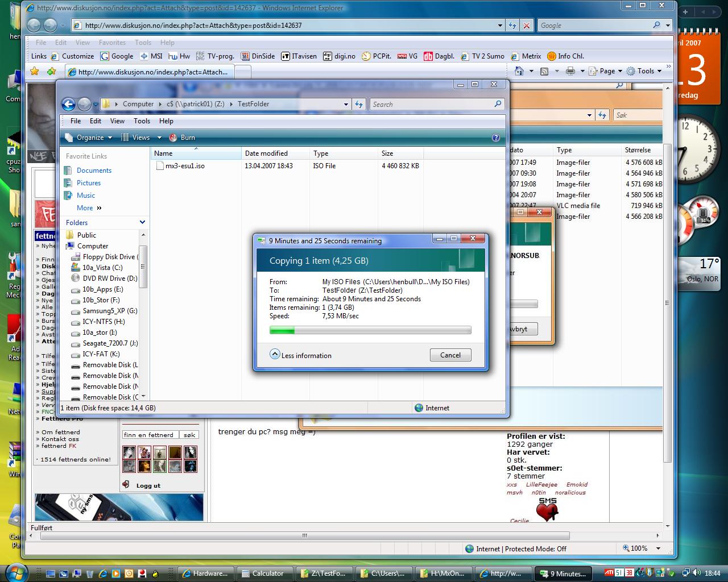Collapse details with Less information toggle

coord(275,355)
